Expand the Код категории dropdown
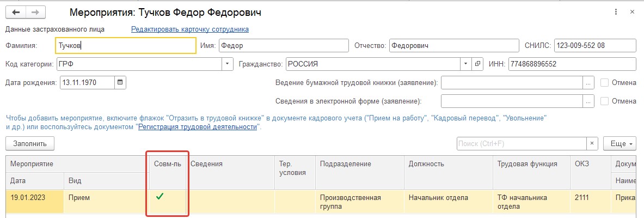 (x=228, y=64)
